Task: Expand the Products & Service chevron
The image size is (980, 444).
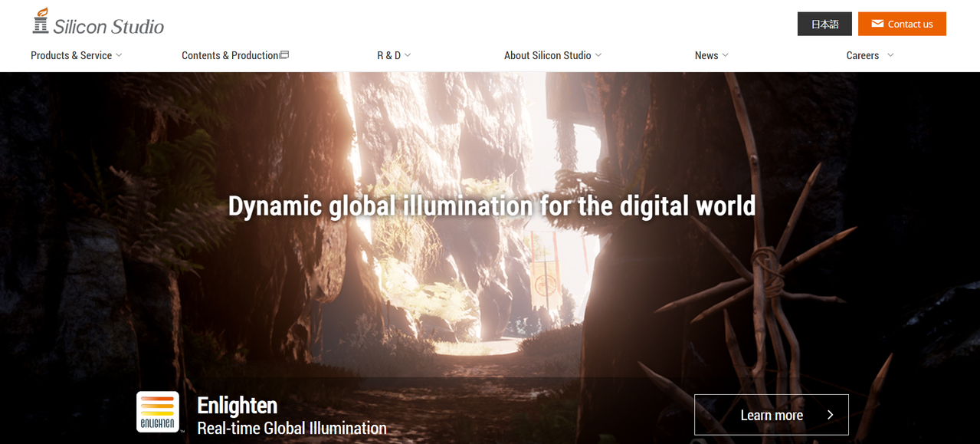Action: [x=119, y=55]
